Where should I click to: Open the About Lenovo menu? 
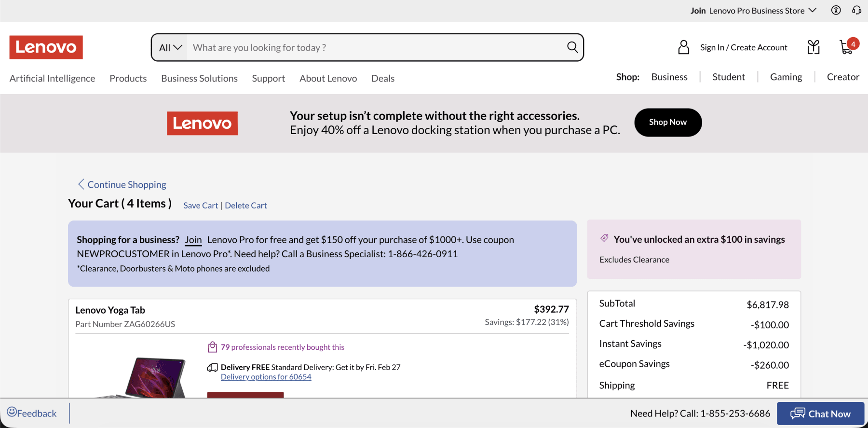(x=328, y=78)
